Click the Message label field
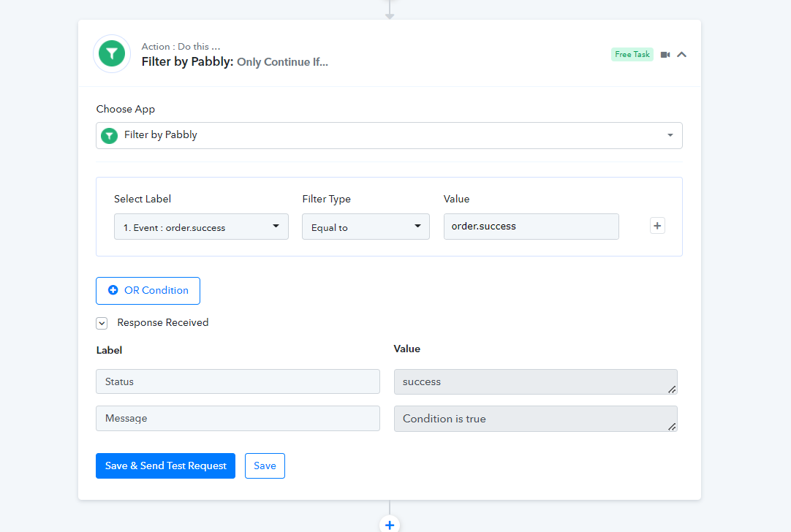Viewport: 791px width, 532px height. (x=238, y=419)
